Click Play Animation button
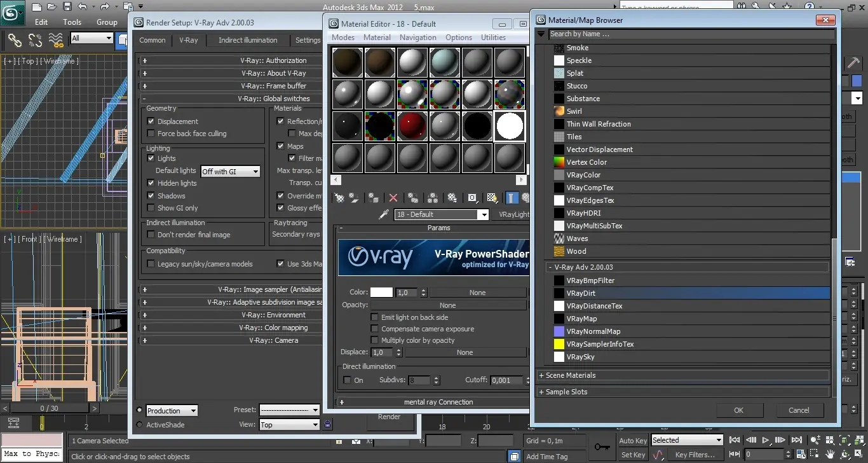This screenshot has height=463, width=868. coord(766,440)
